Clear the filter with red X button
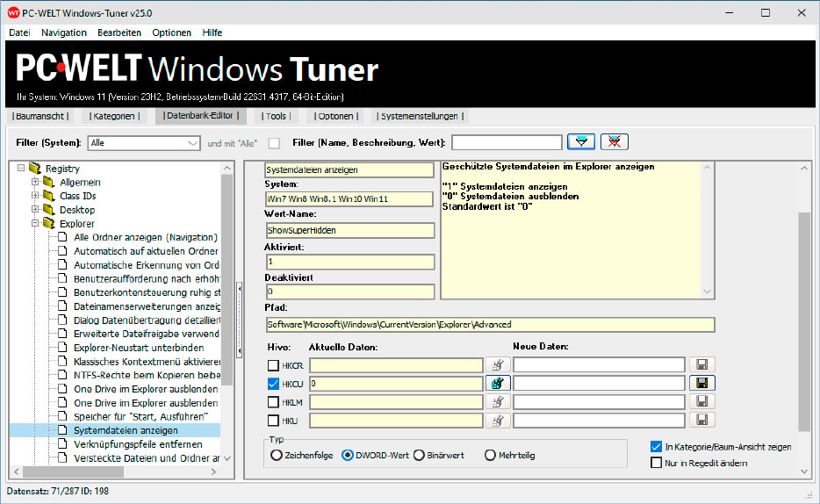This screenshot has height=504, width=820. click(x=615, y=141)
